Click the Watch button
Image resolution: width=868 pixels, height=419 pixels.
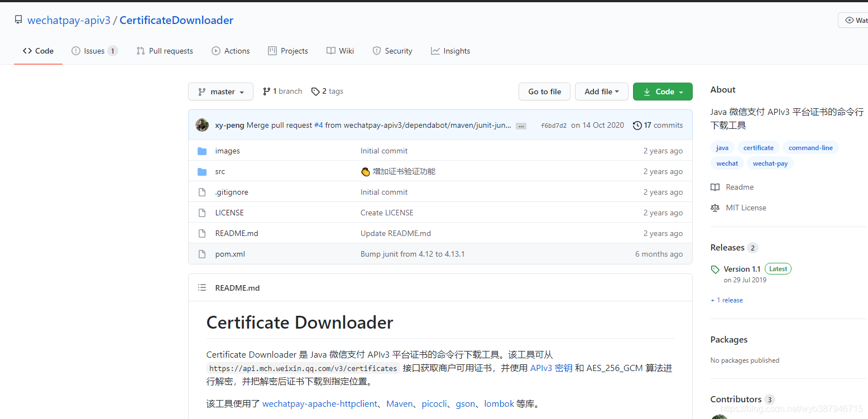pyautogui.click(x=853, y=20)
